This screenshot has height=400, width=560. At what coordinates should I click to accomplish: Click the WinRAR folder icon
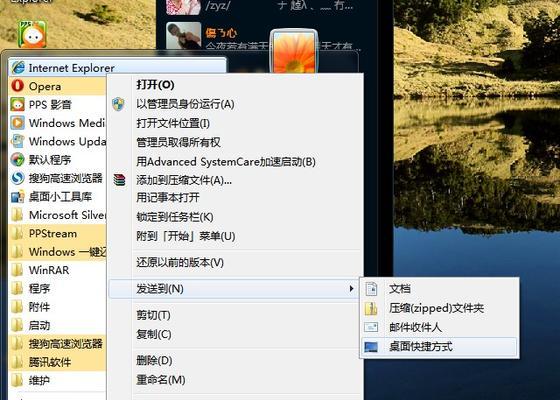coord(17,270)
